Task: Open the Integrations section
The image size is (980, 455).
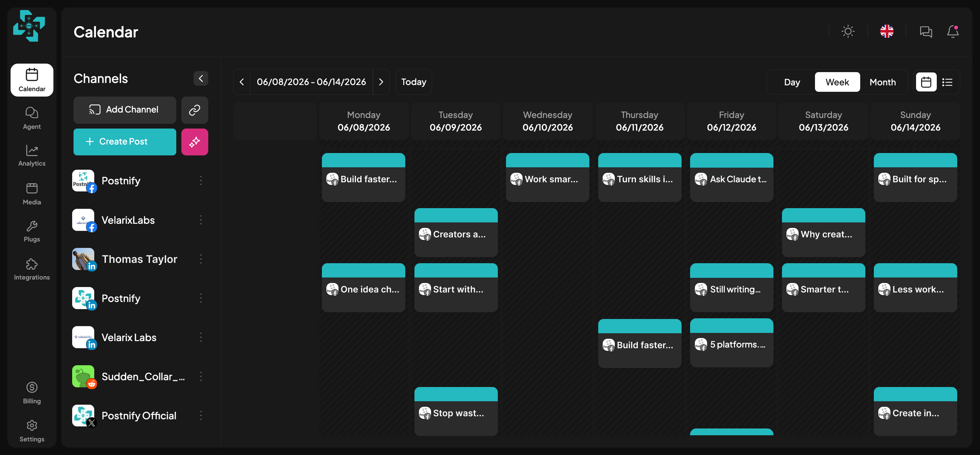Action: [32, 270]
